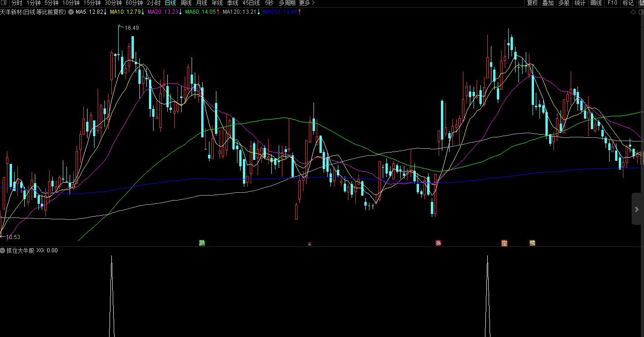Switch to 分时 intraday view

[17, 3]
